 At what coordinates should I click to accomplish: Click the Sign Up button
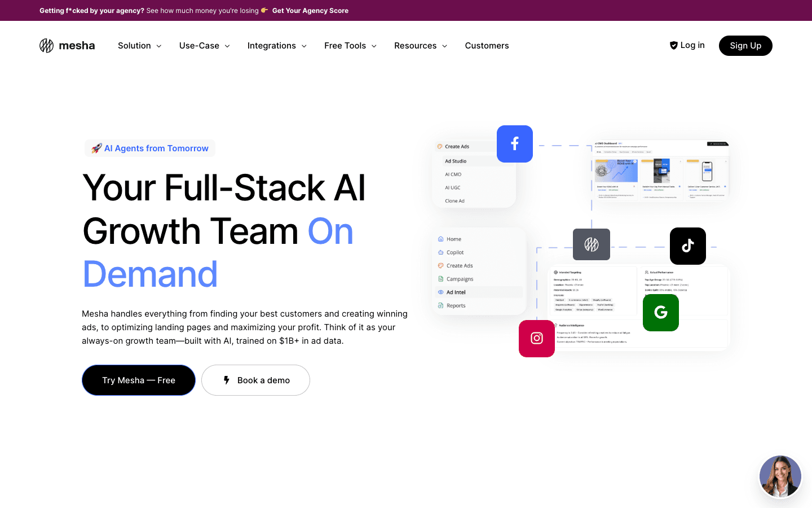pos(745,46)
